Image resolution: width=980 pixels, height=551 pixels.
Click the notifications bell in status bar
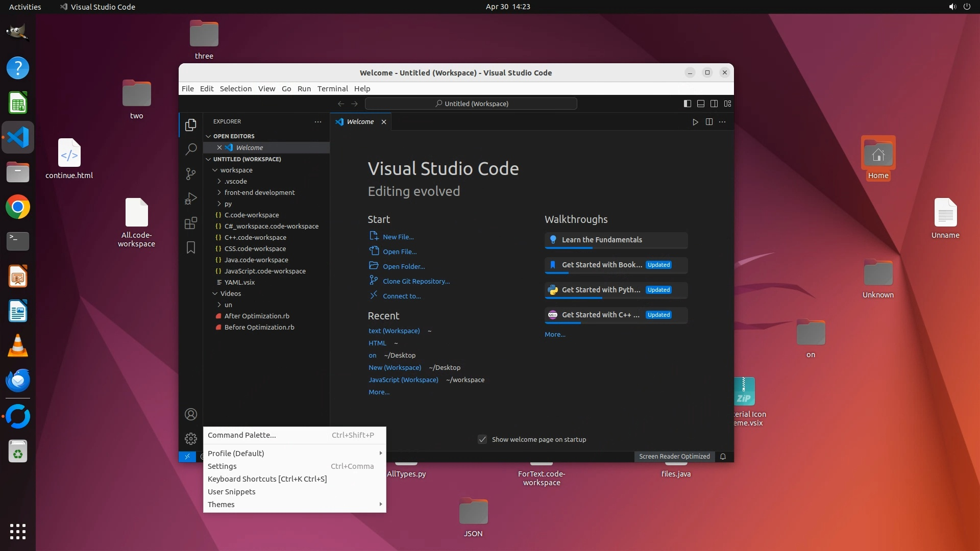coord(723,457)
